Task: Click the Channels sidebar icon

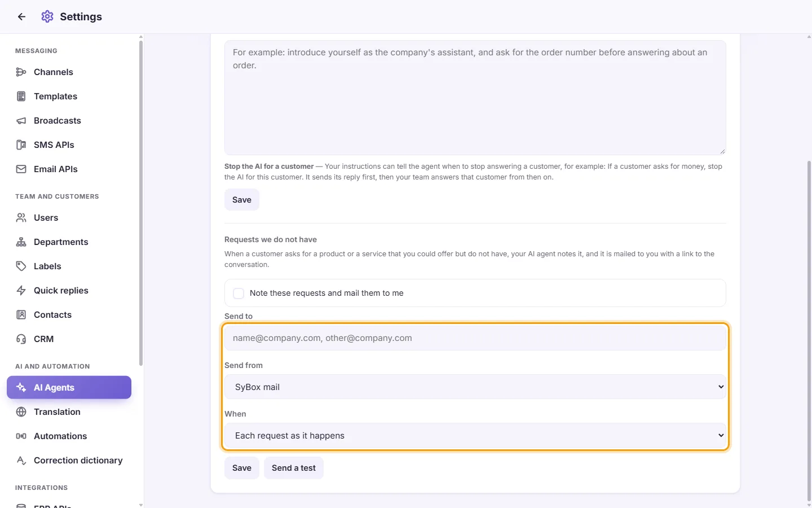Action: [x=21, y=72]
